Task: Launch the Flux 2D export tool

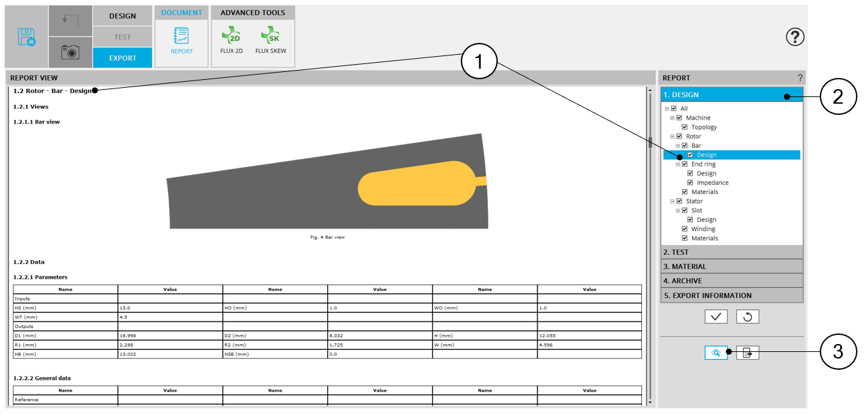Action: click(231, 40)
